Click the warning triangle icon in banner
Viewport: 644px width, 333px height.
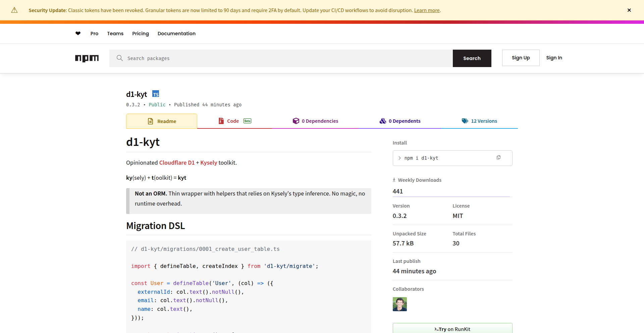click(14, 10)
